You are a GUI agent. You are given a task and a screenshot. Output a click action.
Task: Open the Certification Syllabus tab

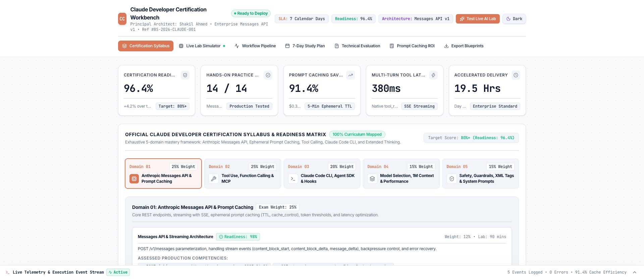[146, 46]
